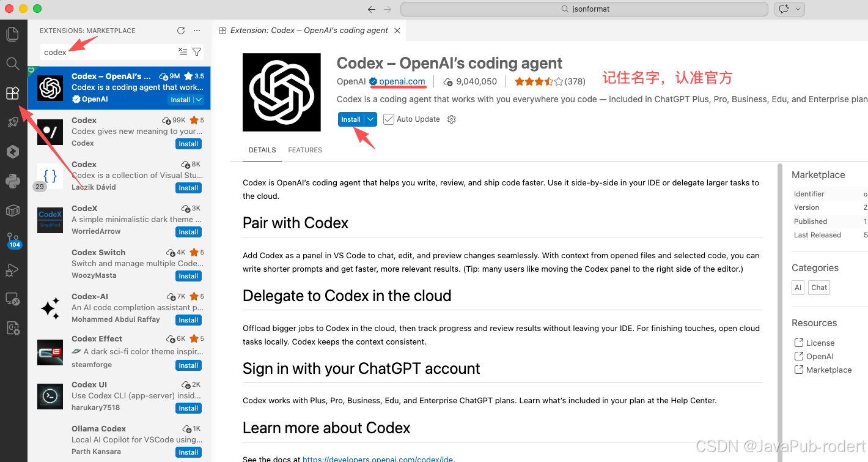Install Codex-AI by Mohammed Abdul Raffay
The width and height of the screenshot is (868, 462).
(188, 320)
